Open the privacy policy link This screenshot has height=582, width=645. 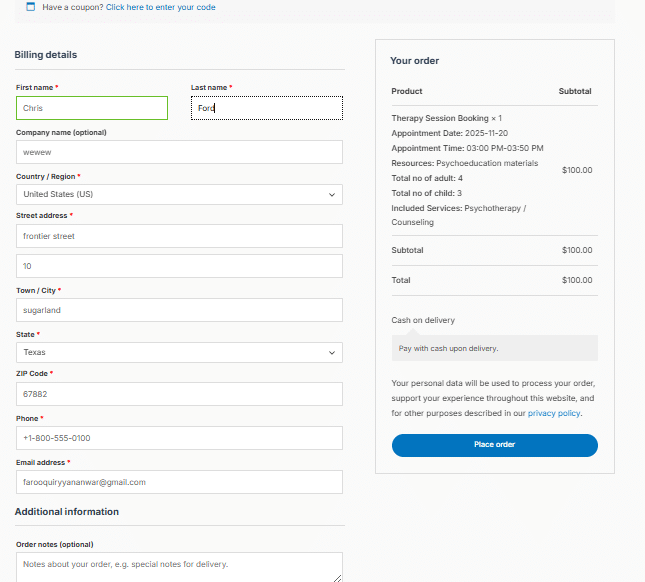pyautogui.click(x=554, y=413)
